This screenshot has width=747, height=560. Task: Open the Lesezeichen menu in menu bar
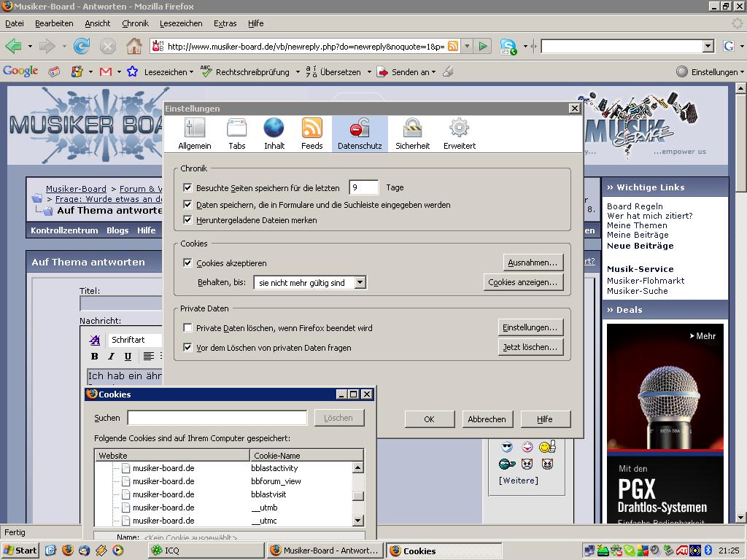[x=181, y=23]
